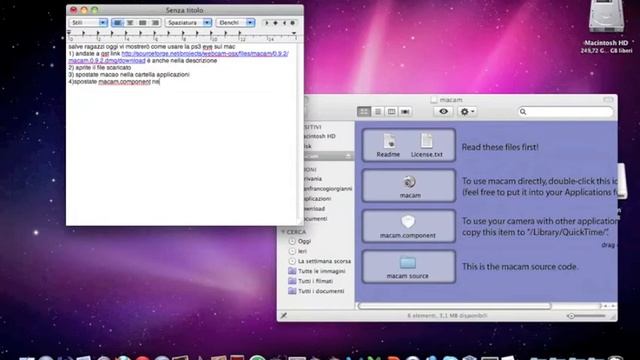This screenshot has height=360, width=640.
Task: Select the macam source folder
Action: [408, 267]
